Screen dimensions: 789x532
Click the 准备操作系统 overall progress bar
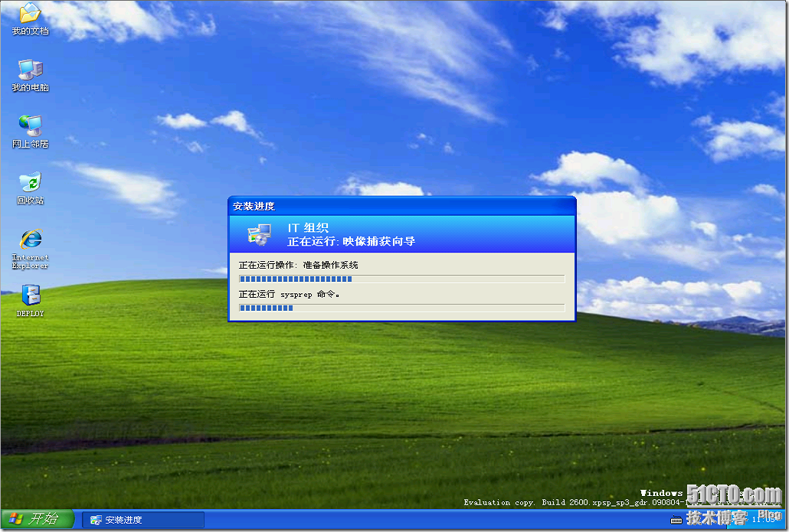pyautogui.click(x=401, y=279)
